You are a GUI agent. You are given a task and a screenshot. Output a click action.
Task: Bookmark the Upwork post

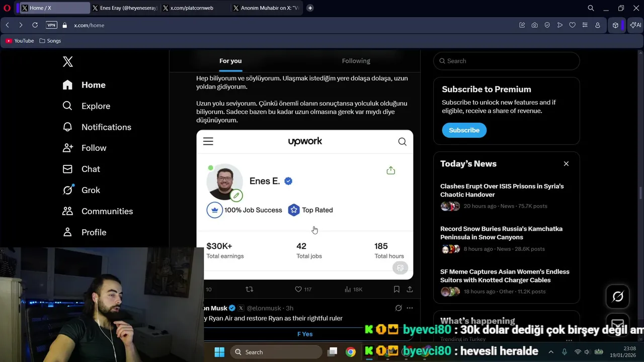[x=396, y=289]
